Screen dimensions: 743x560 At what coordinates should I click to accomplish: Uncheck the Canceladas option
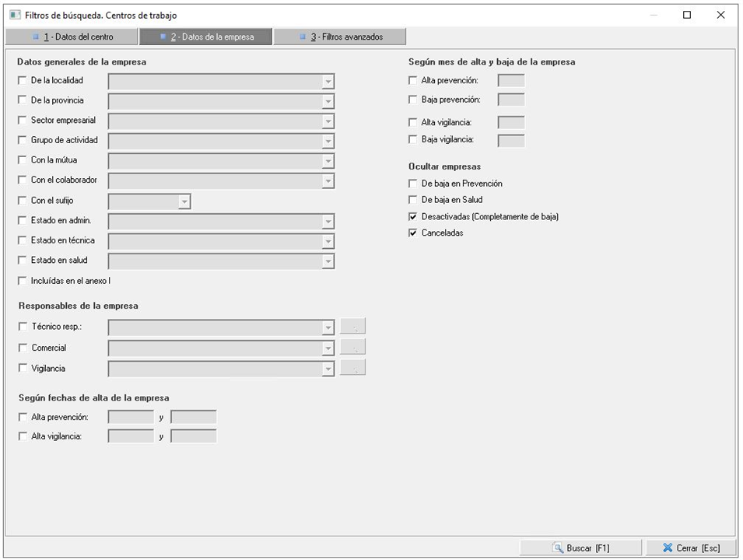click(413, 233)
